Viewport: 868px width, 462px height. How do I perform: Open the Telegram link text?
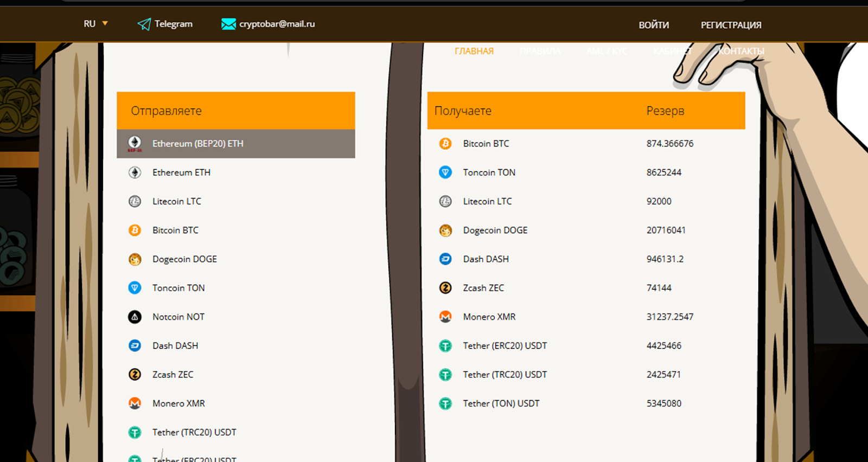(x=174, y=24)
